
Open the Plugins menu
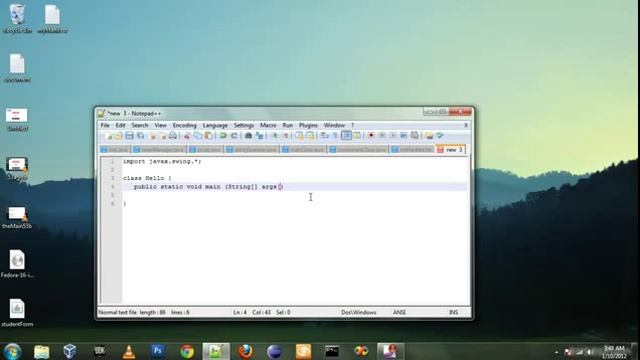(x=308, y=125)
